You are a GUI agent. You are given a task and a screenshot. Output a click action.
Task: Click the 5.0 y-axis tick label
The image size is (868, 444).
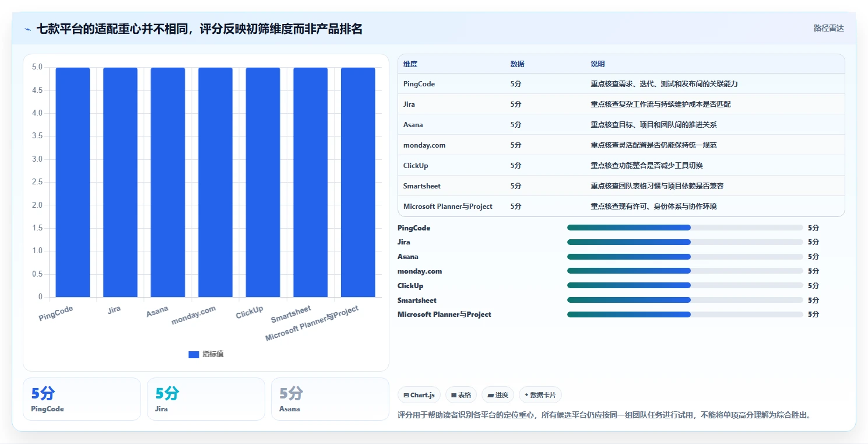(37, 67)
